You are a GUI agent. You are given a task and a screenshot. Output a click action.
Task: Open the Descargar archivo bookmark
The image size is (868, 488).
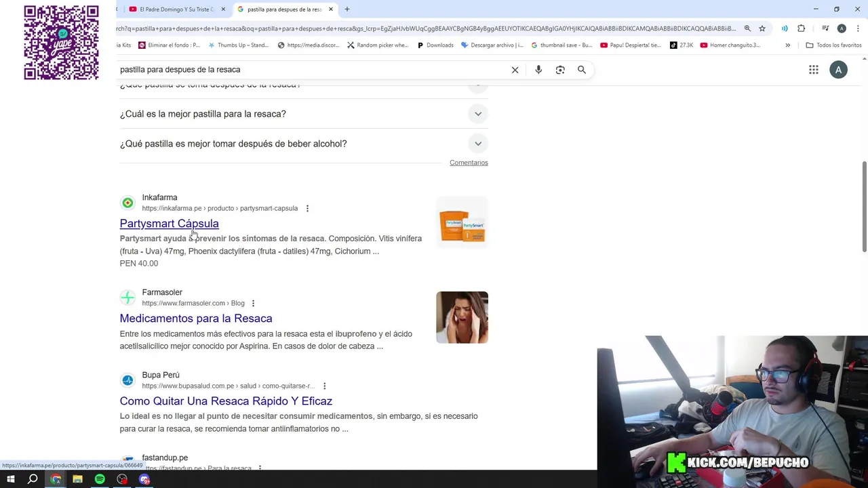point(492,45)
